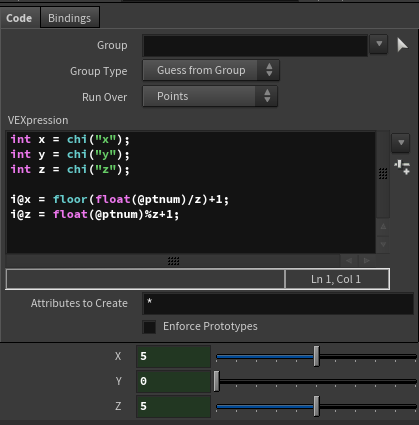This screenshot has width=419, height=425.
Task: Click the VEXpression label
Action: pyautogui.click(x=38, y=120)
